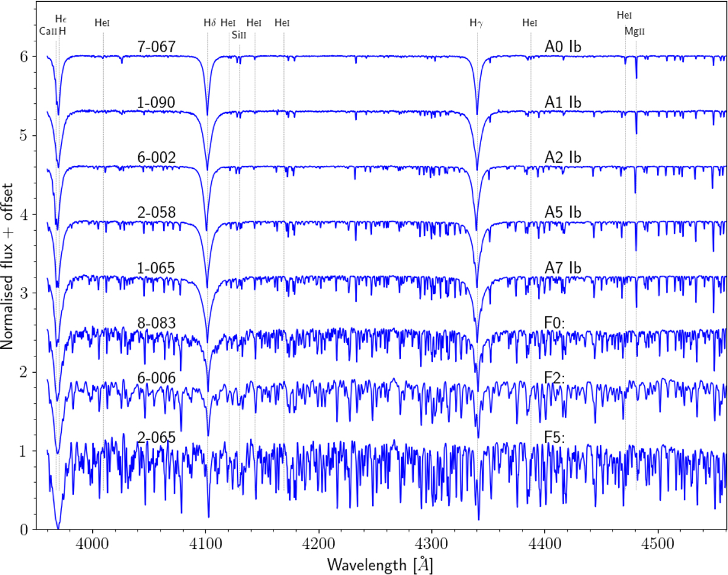The height and width of the screenshot is (575, 728).
Task: Select the 1-065 spectrum label
Action: (156, 268)
